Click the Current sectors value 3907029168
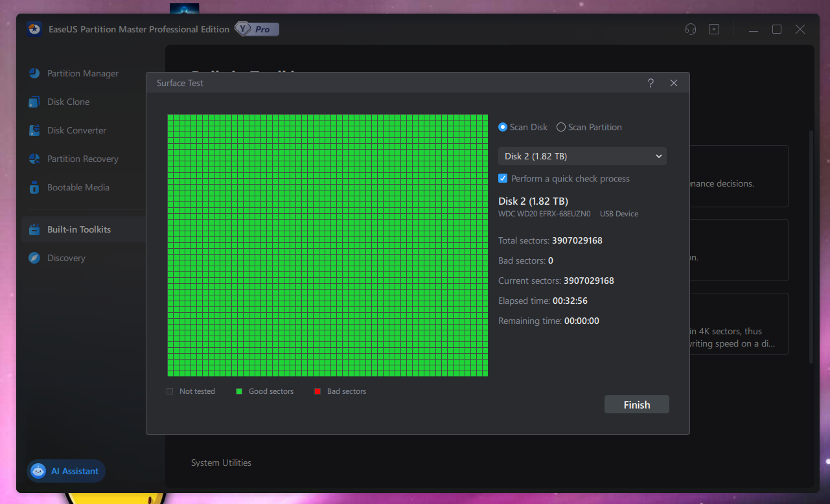830x504 pixels. pos(589,281)
